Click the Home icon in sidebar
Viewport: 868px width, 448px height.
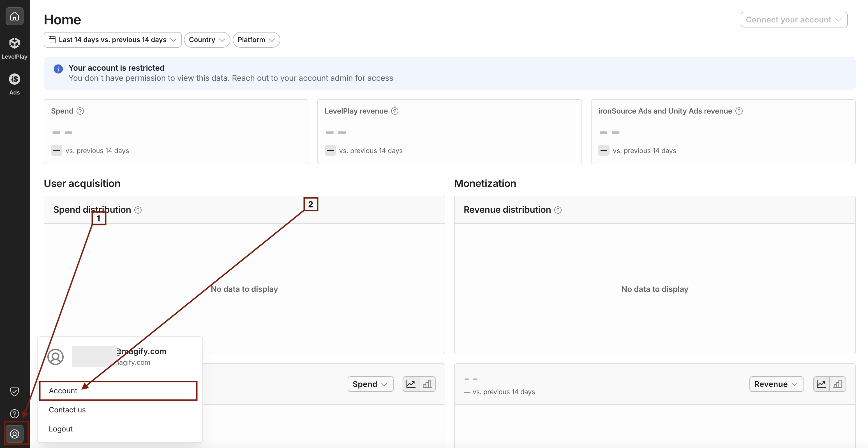(x=15, y=16)
